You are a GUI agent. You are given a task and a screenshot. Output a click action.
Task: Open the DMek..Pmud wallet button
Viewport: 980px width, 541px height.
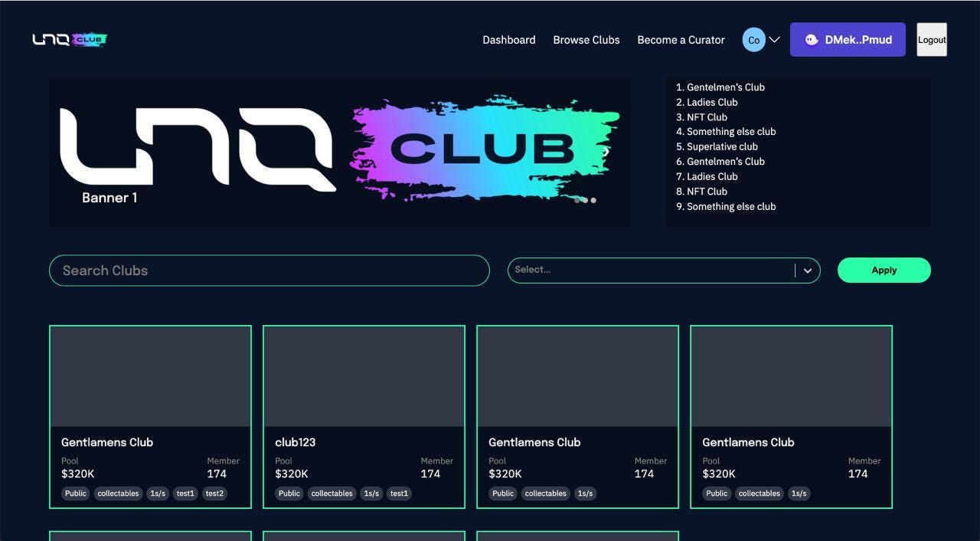pos(848,40)
